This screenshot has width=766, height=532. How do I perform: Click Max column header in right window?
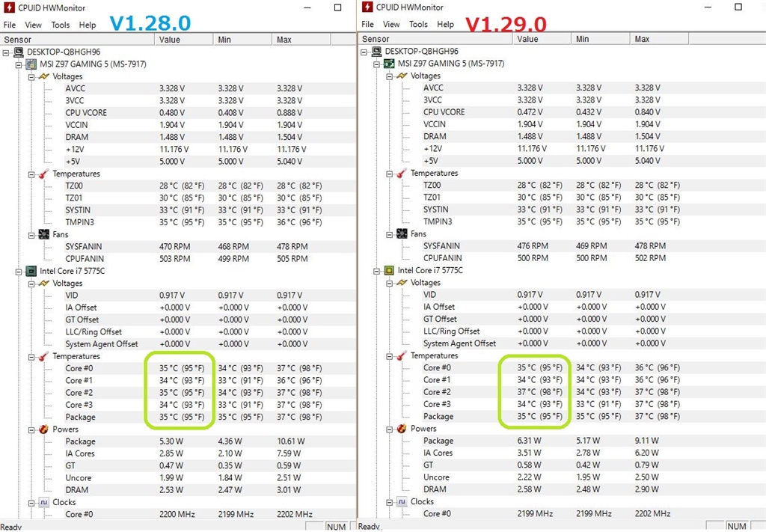click(x=659, y=39)
